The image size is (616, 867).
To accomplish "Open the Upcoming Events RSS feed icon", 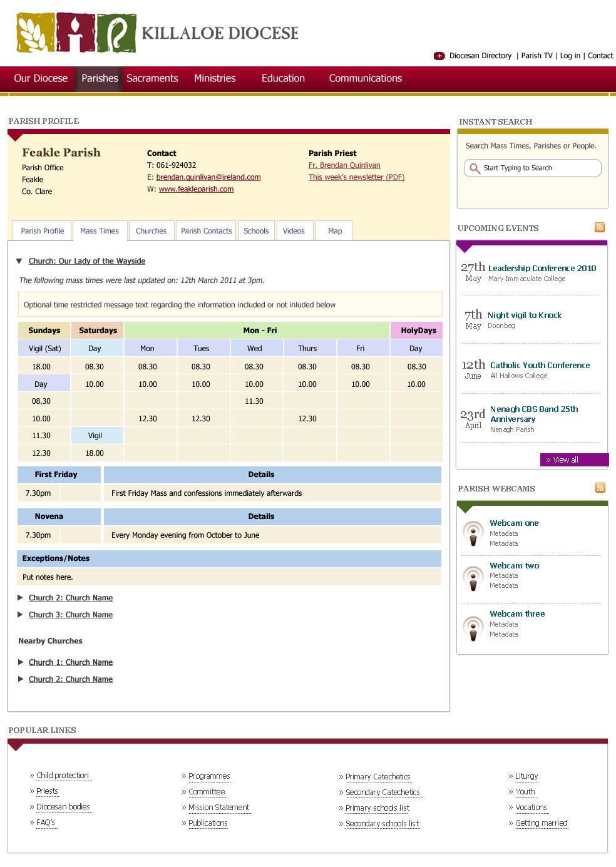I will pyautogui.click(x=600, y=227).
